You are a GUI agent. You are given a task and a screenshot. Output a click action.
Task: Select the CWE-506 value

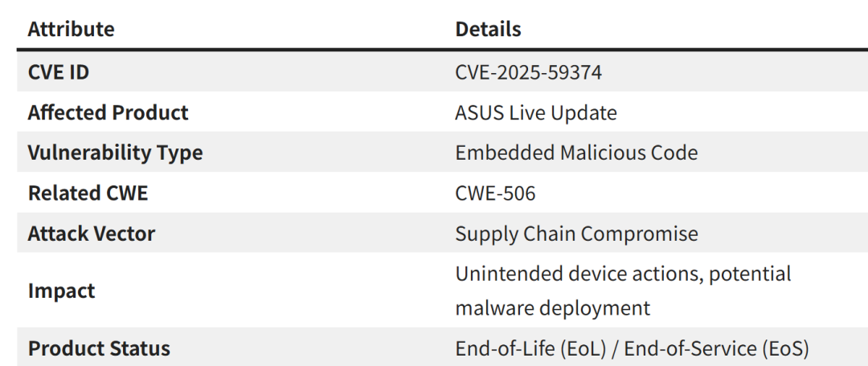(x=495, y=193)
